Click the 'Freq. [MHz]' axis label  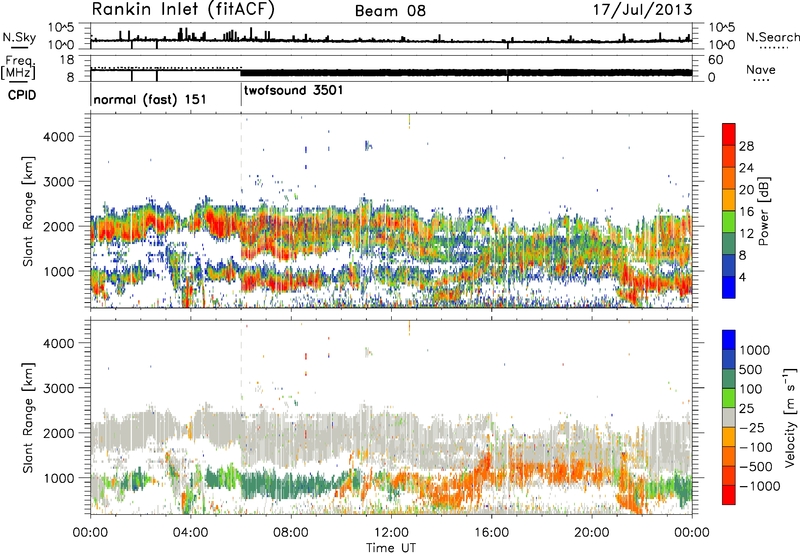tap(19, 67)
